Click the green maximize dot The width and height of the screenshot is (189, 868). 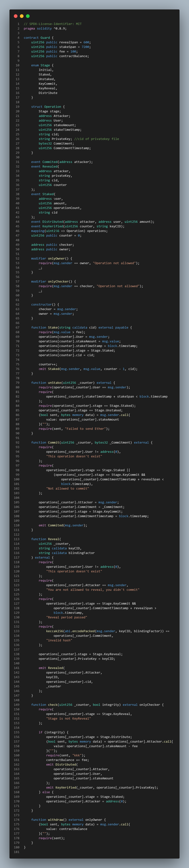click(x=28, y=16)
